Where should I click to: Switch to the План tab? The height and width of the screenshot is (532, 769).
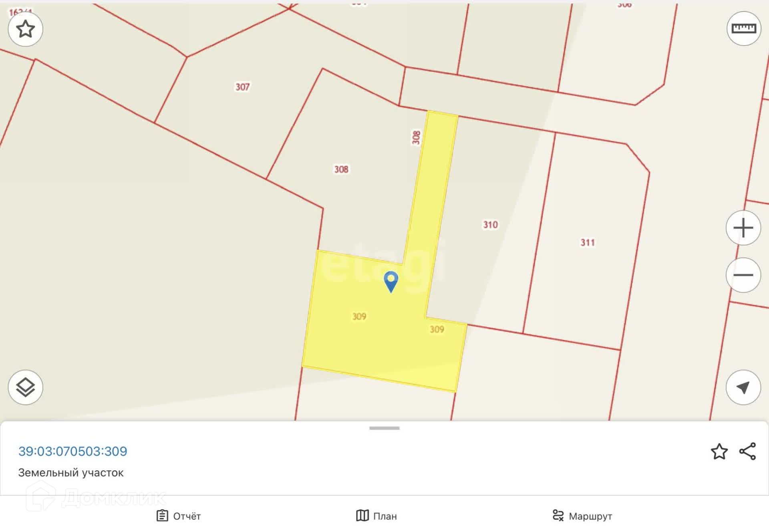click(376, 516)
